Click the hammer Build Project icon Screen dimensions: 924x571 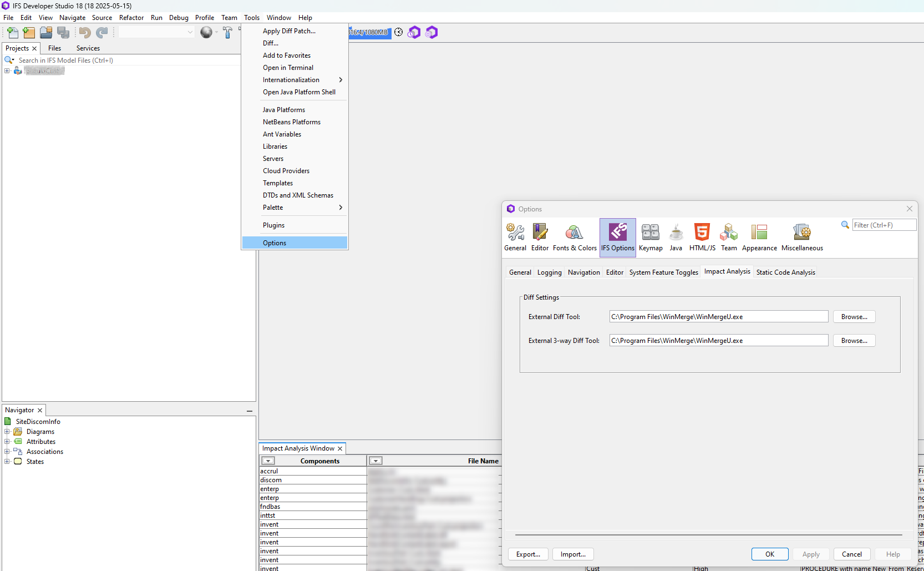click(227, 33)
